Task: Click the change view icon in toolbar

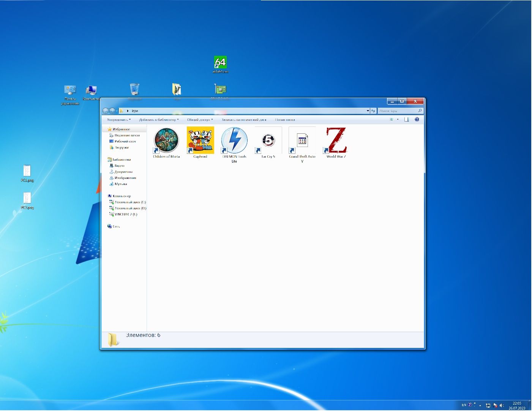Action: click(392, 119)
